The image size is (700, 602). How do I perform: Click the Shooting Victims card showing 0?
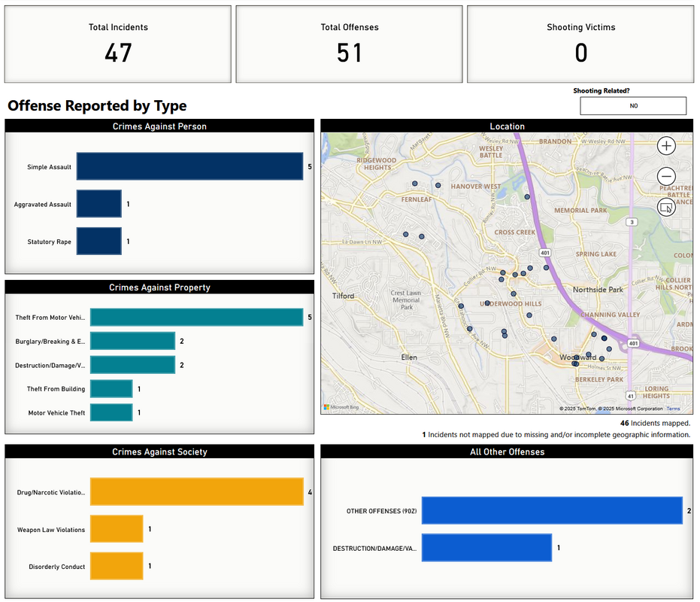point(580,43)
